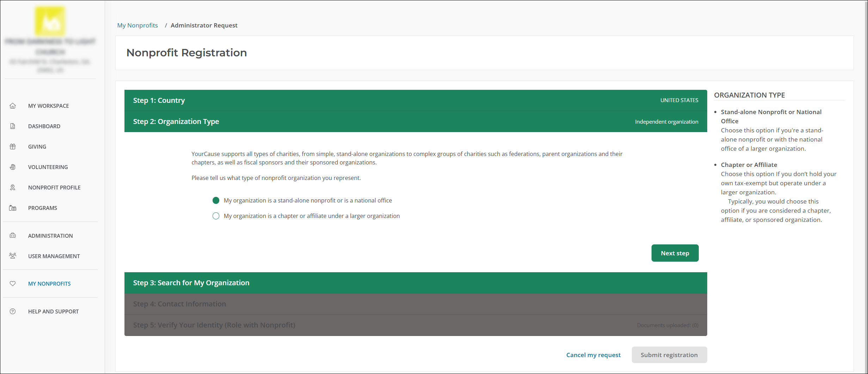
Task: Collapse the Step 2: Organization Type header
Action: [415, 121]
